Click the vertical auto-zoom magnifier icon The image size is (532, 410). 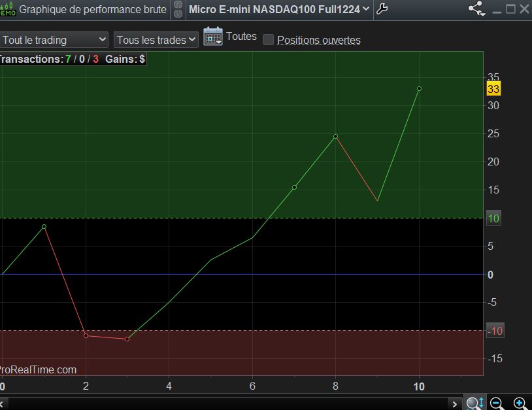[474, 403]
